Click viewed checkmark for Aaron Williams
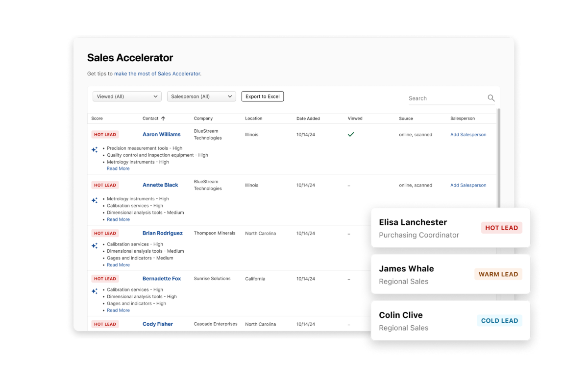This screenshot has width=588, height=382. click(351, 134)
